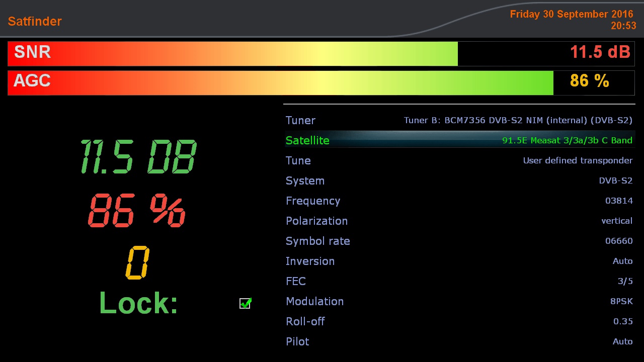Click the Symbol rate value 06660
Screen dimensions: 644x362
click(618, 241)
